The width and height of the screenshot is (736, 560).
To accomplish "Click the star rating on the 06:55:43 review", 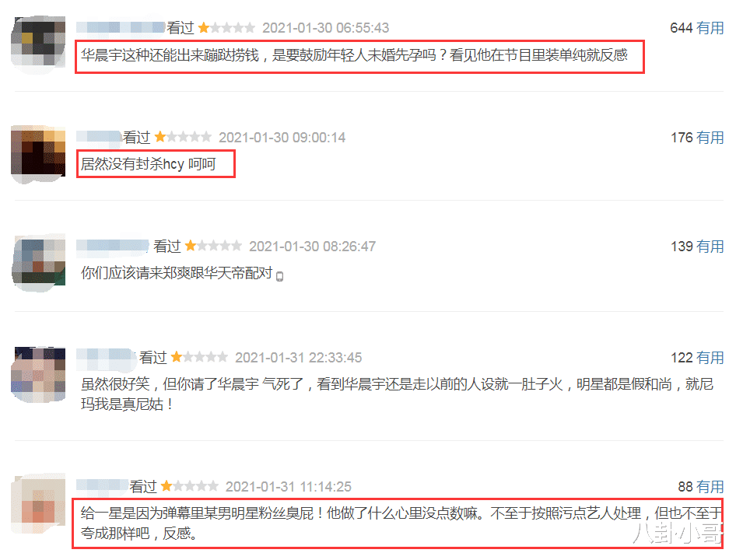I will pos(226,28).
